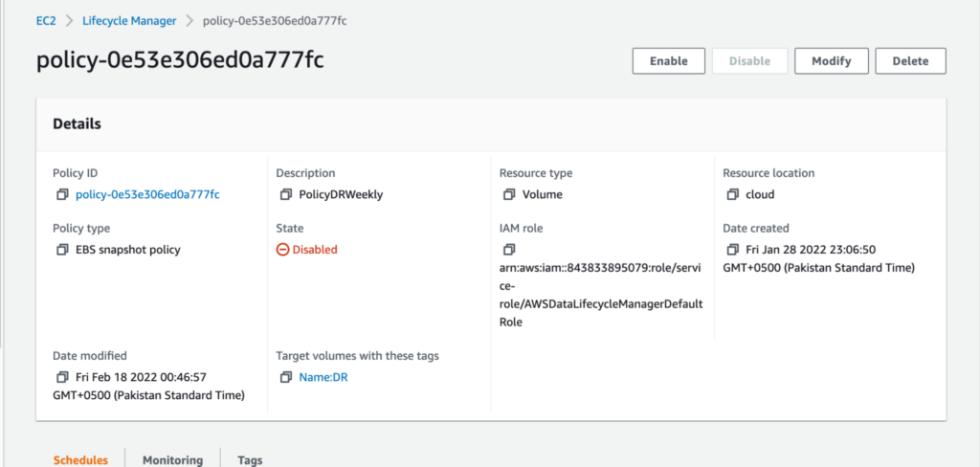Copy the Description PolicyDRWeekly icon
This screenshot has width=980, height=467.
pyautogui.click(x=285, y=195)
